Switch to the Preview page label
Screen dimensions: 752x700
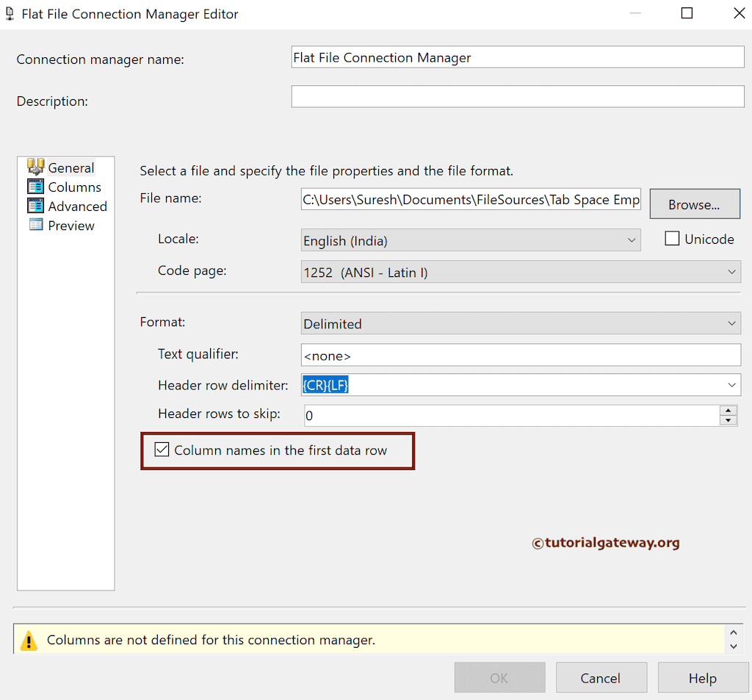[71, 225]
